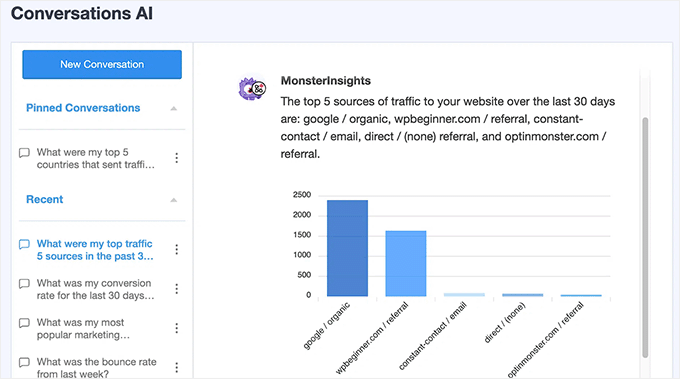
Task: Click the MonsterInsights avatar icon
Action: click(x=252, y=89)
